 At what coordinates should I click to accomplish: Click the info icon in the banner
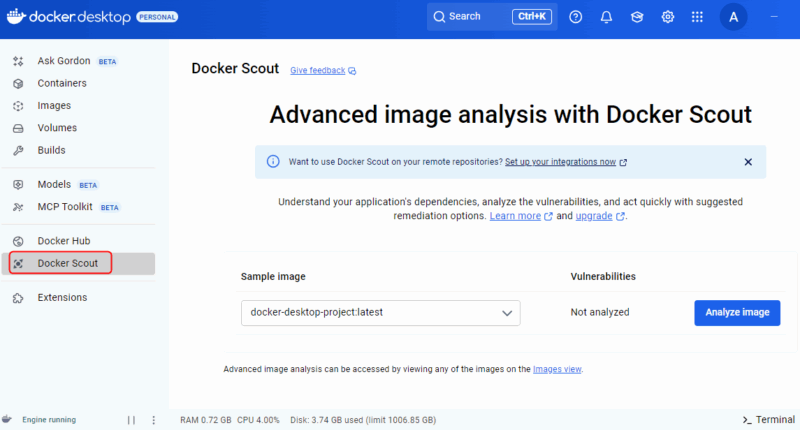click(x=273, y=162)
